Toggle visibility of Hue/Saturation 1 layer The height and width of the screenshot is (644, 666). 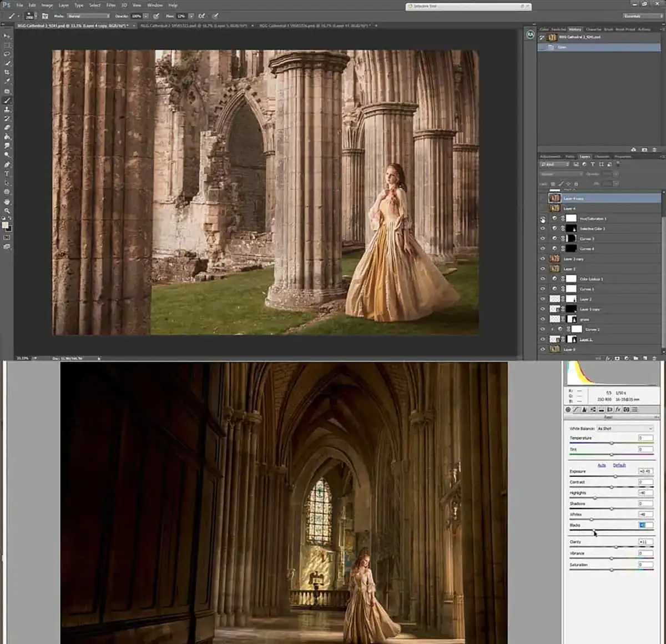coord(543,219)
